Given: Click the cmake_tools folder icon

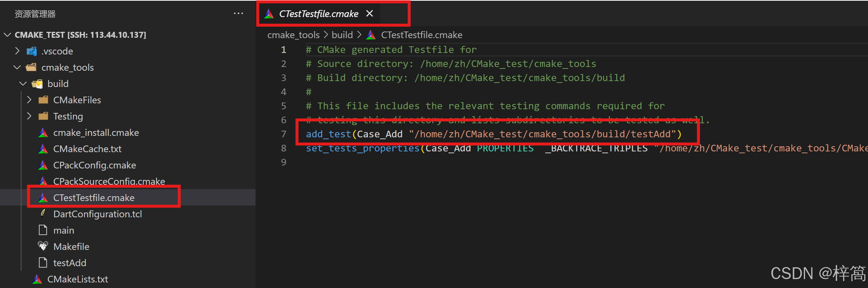Looking at the screenshot, I should coord(31,67).
